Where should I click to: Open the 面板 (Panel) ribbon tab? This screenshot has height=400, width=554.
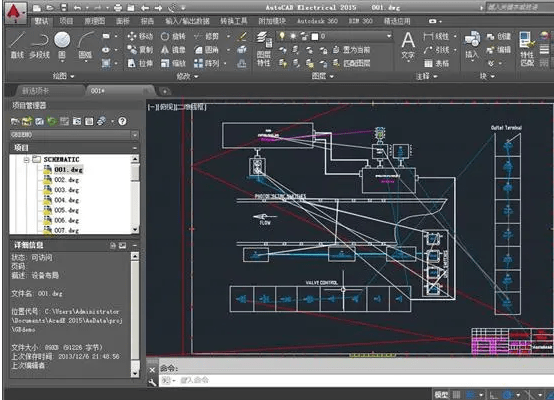coord(123,21)
